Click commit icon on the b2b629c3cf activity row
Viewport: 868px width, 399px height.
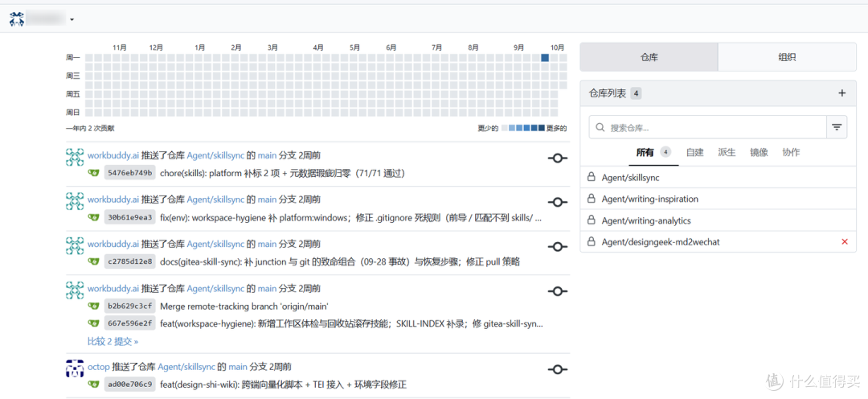click(558, 291)
